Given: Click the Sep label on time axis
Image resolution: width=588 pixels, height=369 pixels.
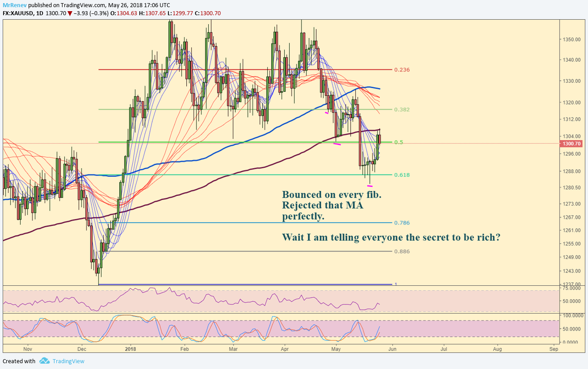Looking at the screenshot, I should (x=553, y=348).
